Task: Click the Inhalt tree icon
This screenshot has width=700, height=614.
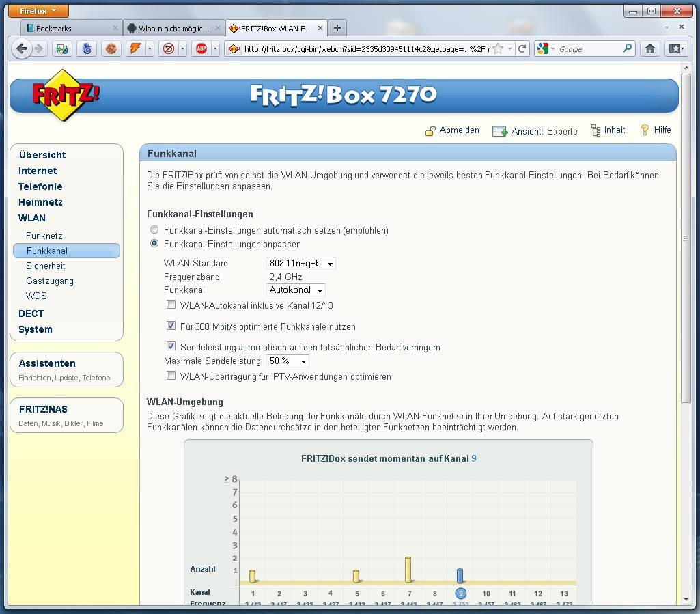Action: 596,130
